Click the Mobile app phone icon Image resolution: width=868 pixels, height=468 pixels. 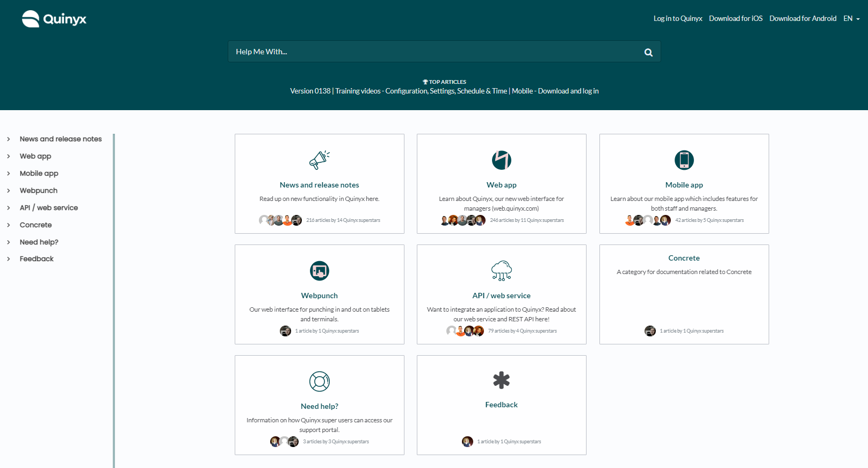(684, 160)
